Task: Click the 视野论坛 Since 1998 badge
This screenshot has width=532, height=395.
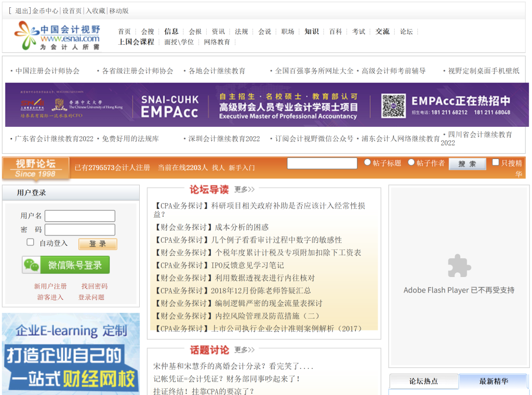Action: tap(36, 168)
